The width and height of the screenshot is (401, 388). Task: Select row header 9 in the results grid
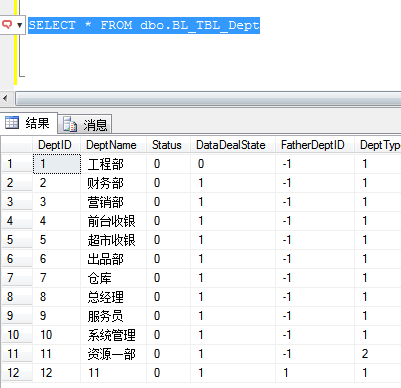[x=17, y=316]
